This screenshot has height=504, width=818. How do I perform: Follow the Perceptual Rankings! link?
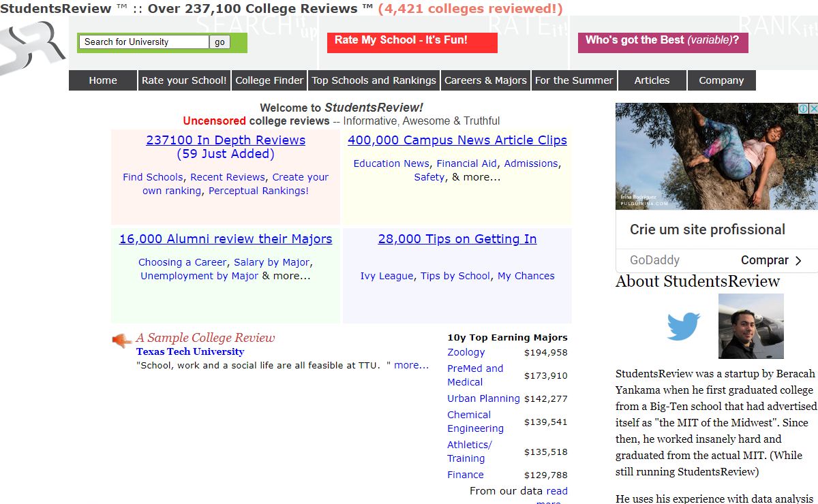258,191
